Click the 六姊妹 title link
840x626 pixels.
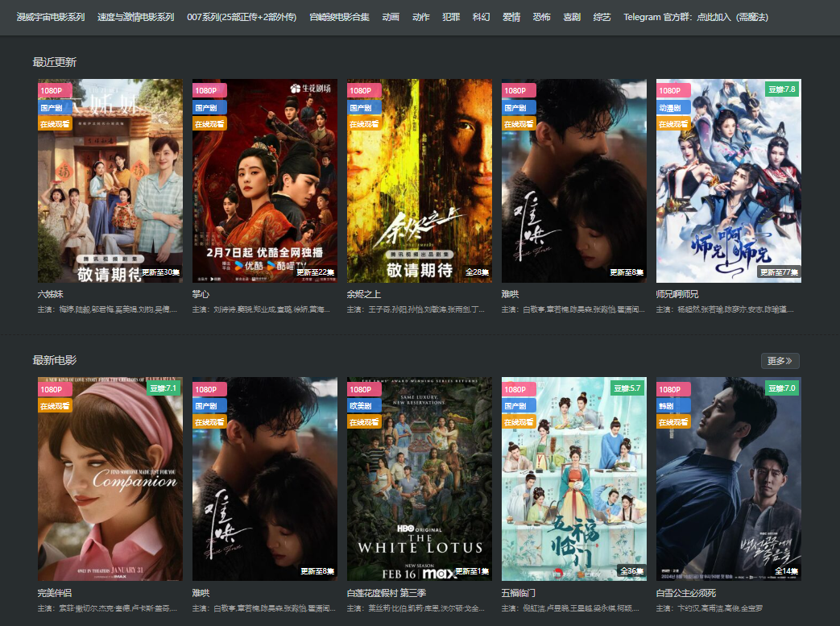click(51, 294)
